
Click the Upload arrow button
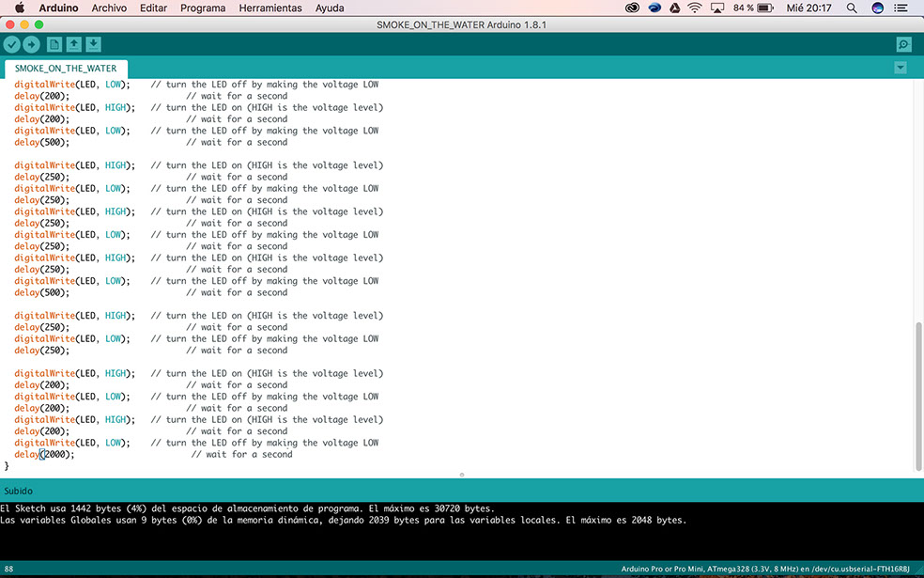coord(31,44)
